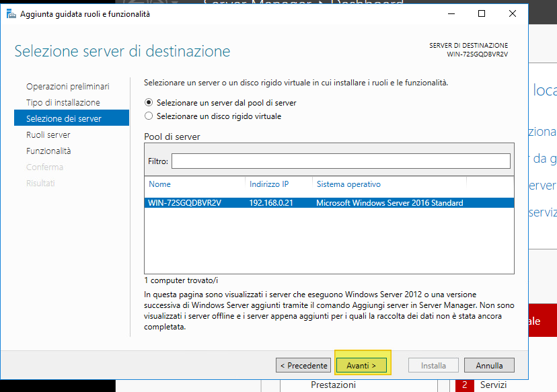
Task: Sort server pool by 'Nome' column
Action: [159, 184]
